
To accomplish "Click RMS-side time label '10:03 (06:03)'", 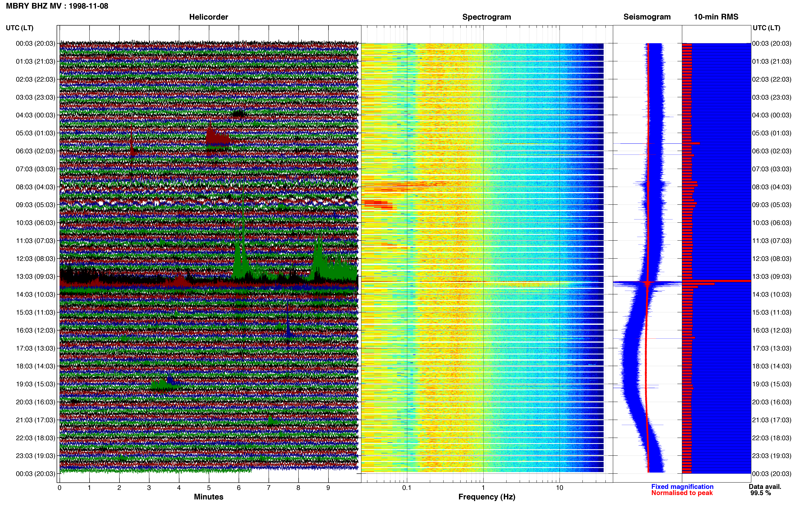I will tap(772, 223).
